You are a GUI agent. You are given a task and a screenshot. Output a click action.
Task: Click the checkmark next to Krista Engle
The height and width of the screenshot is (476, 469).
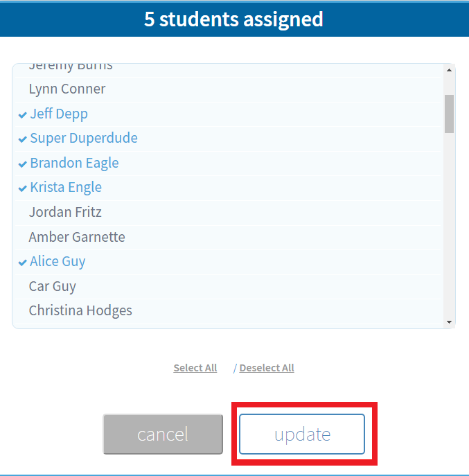click(23, 188)
